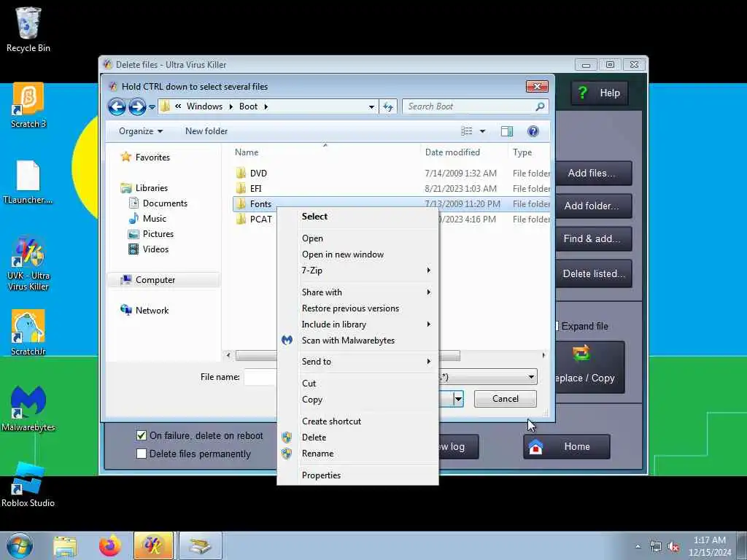Image resolution: width=747 pixels, height=560 pixels.
Task: Switch to the UVK taskbar button
Action: (153, 545)
